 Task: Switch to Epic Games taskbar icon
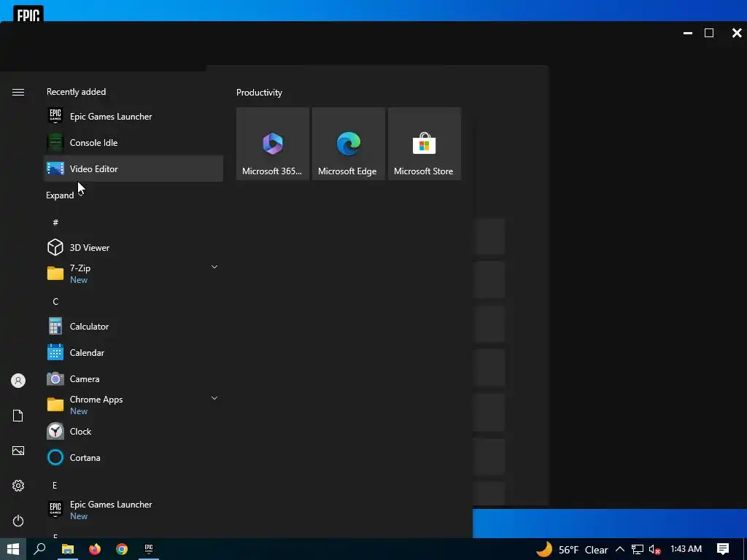(149, 549)
